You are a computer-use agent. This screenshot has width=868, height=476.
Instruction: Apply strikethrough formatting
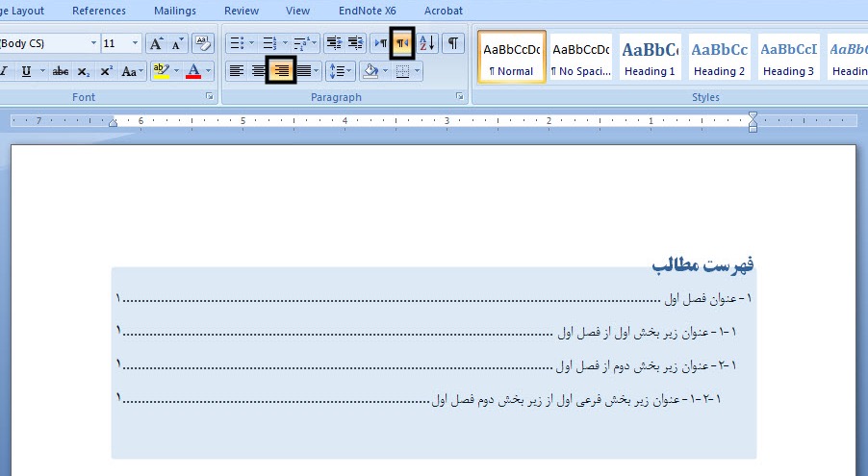point(61,71)
